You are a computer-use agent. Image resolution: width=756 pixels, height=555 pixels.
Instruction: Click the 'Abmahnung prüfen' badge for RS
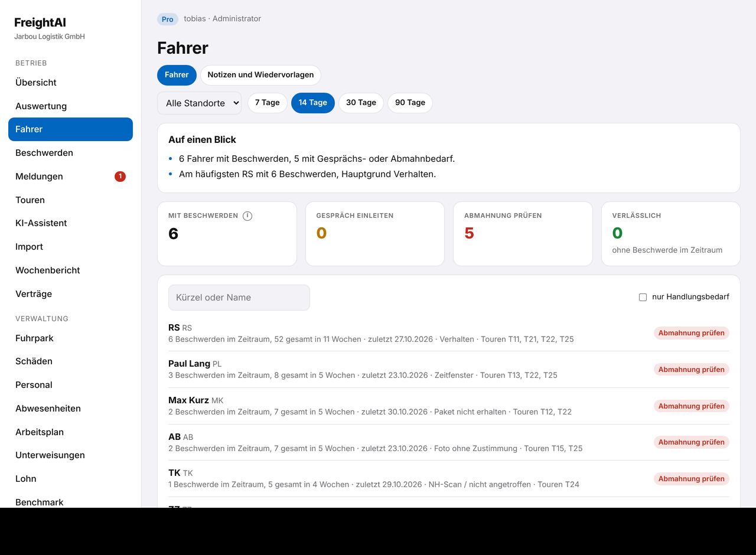click(x=692, y=333)
